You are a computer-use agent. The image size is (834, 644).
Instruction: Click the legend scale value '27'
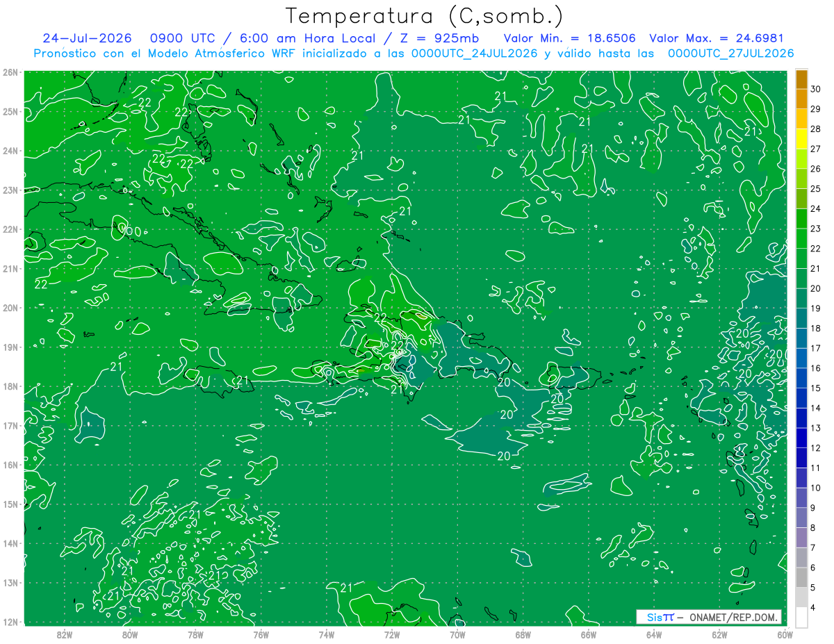coord(816,149)
